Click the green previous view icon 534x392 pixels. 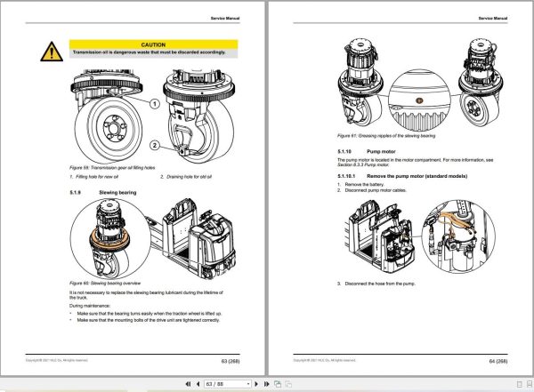[278, 384]
